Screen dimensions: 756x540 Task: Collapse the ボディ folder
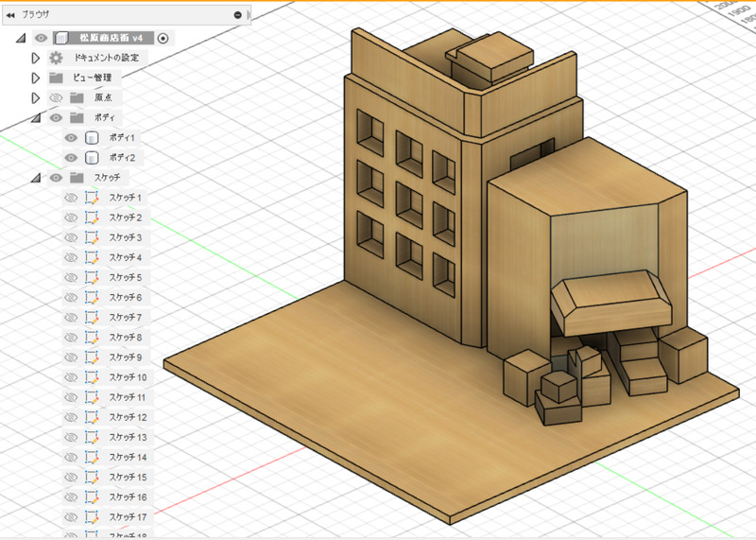36,118
